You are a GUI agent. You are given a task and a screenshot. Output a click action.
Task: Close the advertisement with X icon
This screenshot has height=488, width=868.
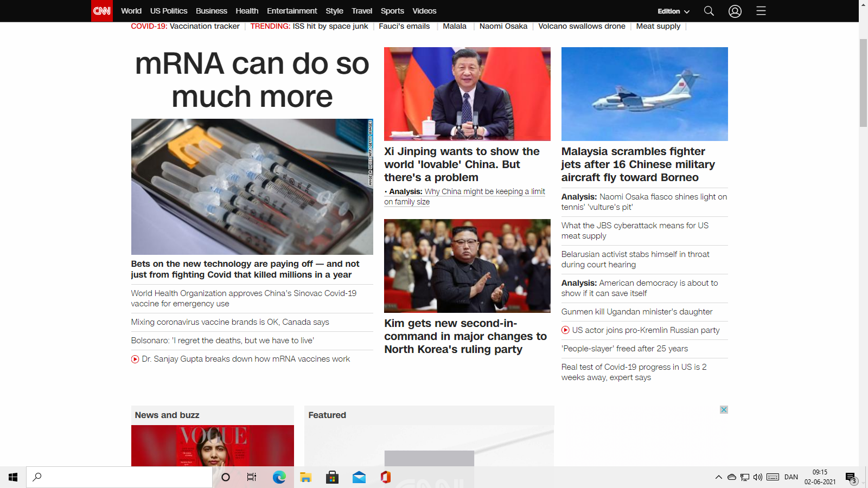click(724, 409)
